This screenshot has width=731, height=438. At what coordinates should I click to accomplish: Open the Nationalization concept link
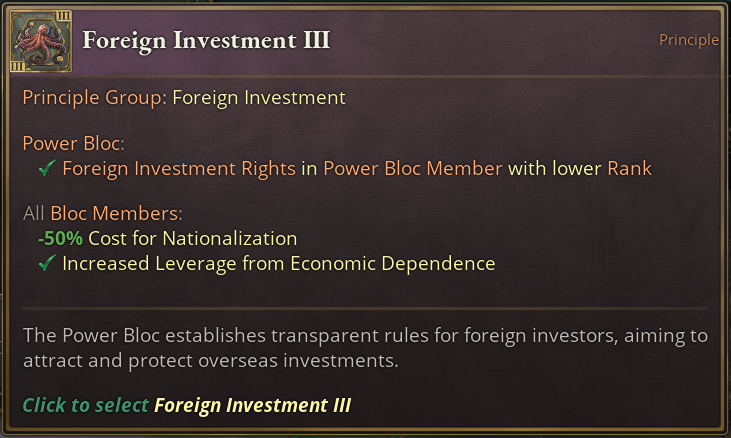pyautogui.click(x=229, y=238)
